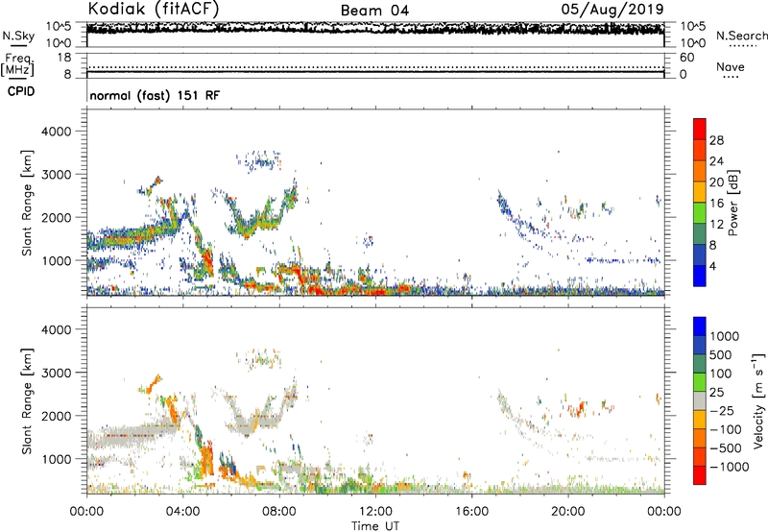Click "10^0" beside the N.Search label
The height and width of the screenshot is (532, 768).
692,43
